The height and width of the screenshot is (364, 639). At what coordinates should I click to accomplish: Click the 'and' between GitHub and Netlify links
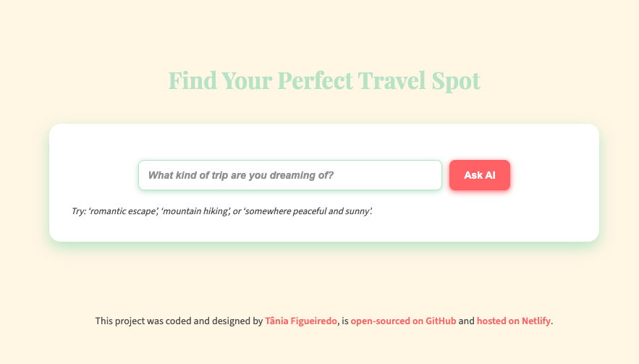[467, 321]
